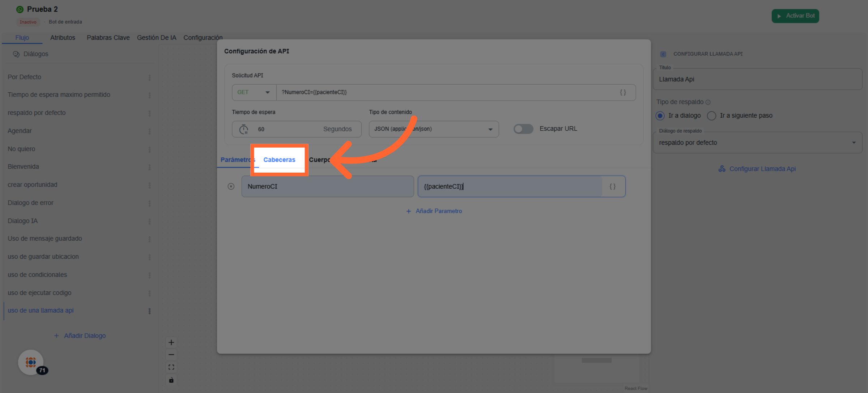Open options menu for 'uso de una llamada api'
This screenshot has height=393, width=868.
[149, 311]
